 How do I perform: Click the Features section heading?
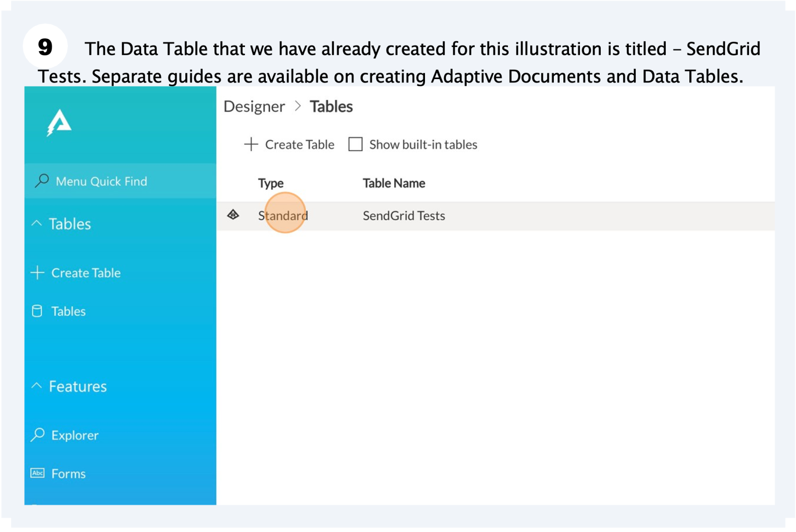click(78, 386)
